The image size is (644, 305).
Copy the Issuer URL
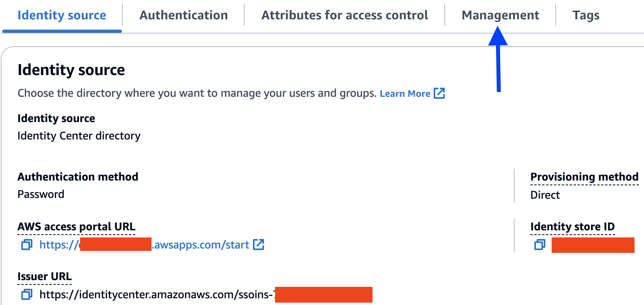click(27, 294)
